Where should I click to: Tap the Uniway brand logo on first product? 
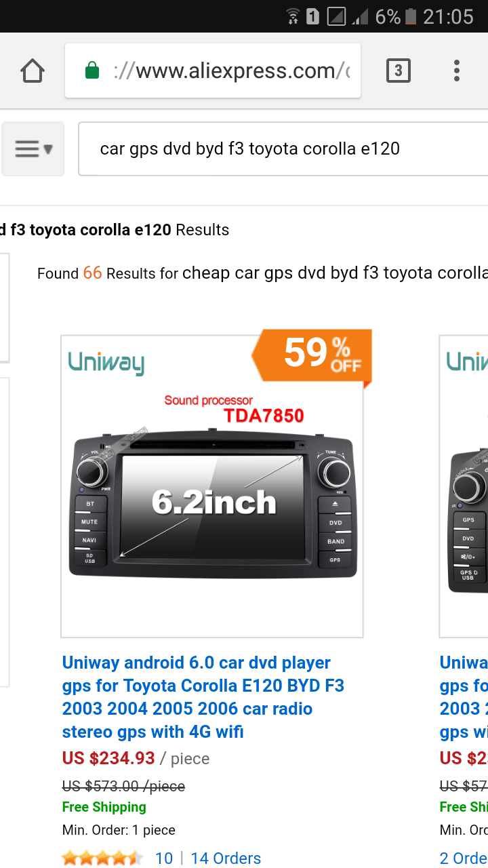pos(106,363)
